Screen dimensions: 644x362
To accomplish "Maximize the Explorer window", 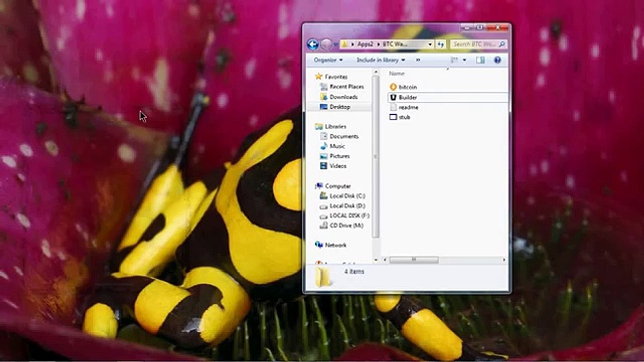I will (480, 27).
